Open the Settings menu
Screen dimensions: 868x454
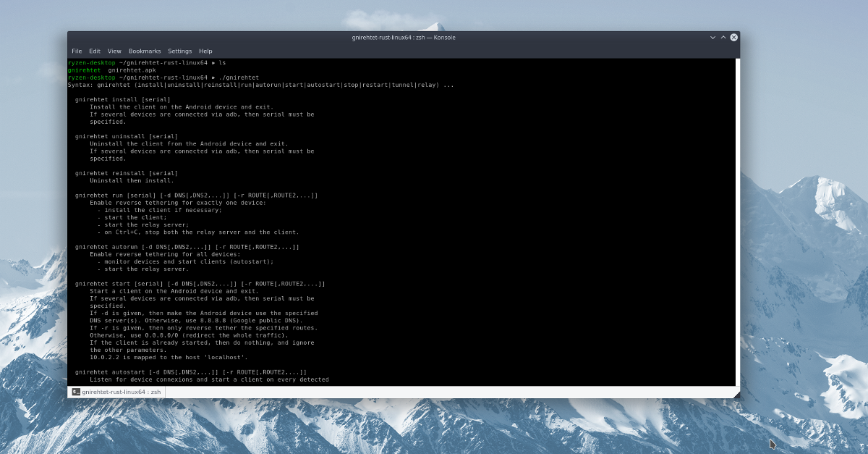179,51
